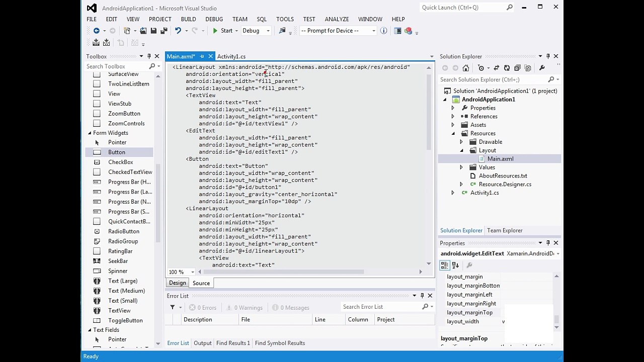This screenshot has width=644, height=362.
Task: Click Sync with Active Document icon in Solution Explorer
Action: [497, 68]
